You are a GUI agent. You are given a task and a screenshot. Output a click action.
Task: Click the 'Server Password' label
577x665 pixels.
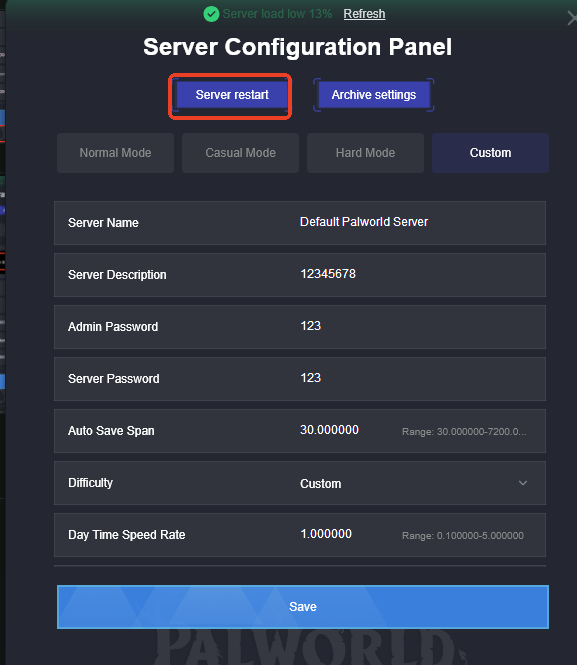[114, 379]
